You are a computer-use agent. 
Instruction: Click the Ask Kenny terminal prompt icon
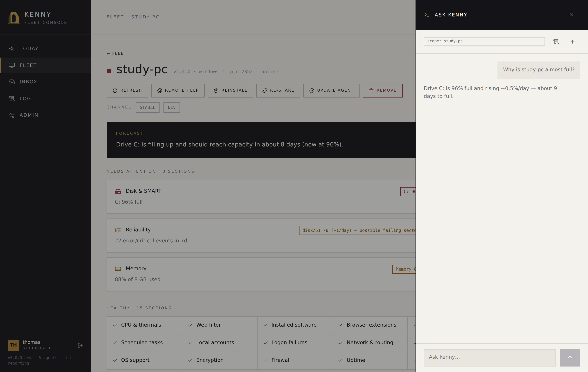coord(426,15)
